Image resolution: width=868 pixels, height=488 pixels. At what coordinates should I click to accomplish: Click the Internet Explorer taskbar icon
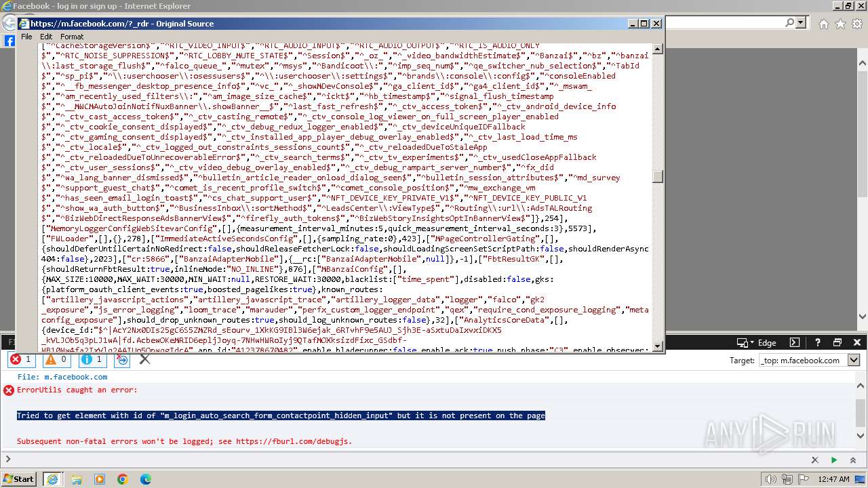[52, 479]
